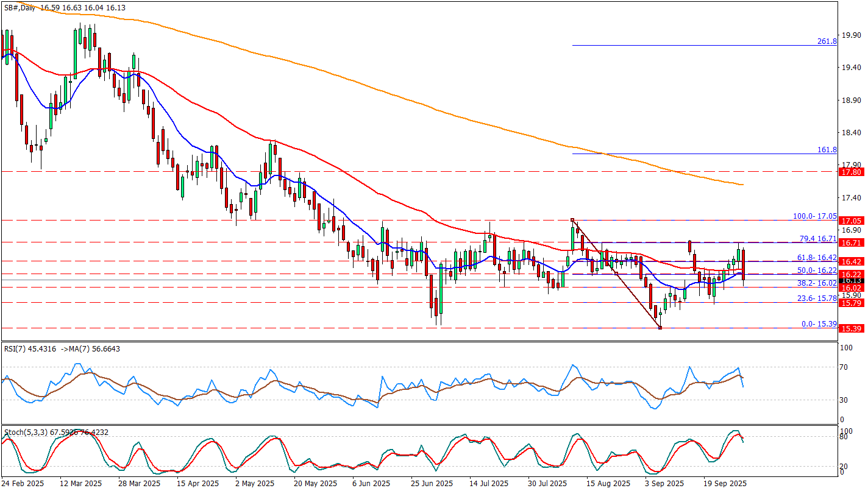The width and height of the screenshot is (868, 491).
Task: Click the 79.4 16.71 Fibonacci level label
Action: click(x=817, y=238)
